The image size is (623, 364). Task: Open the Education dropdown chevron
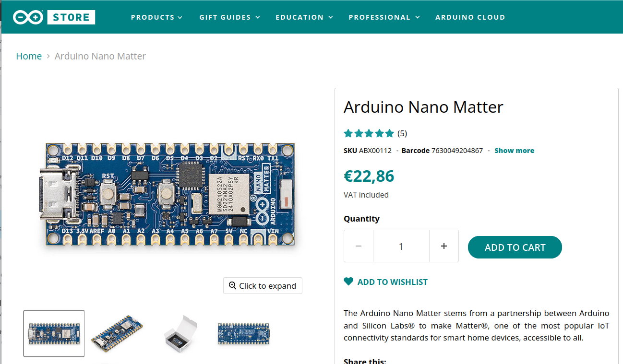click(x=331, y=17)
